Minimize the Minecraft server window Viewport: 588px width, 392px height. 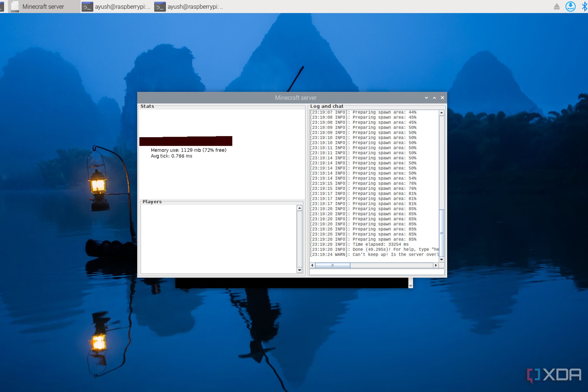426,98
